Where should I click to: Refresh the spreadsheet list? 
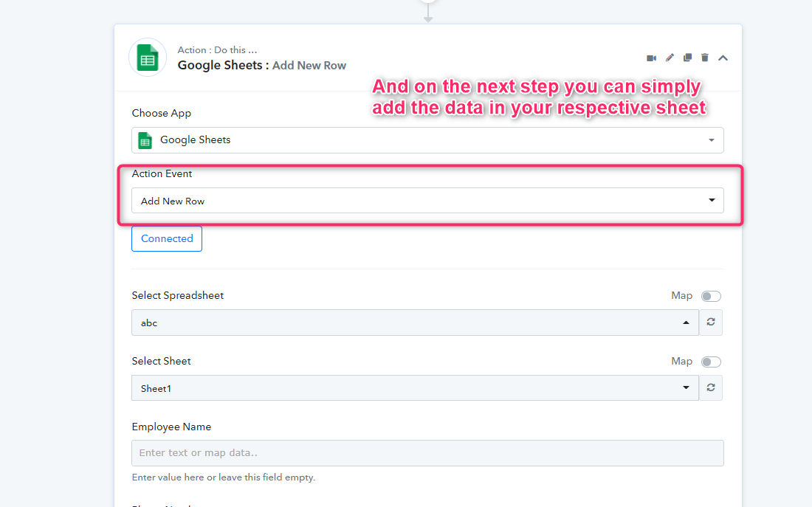tap(711, 322)
